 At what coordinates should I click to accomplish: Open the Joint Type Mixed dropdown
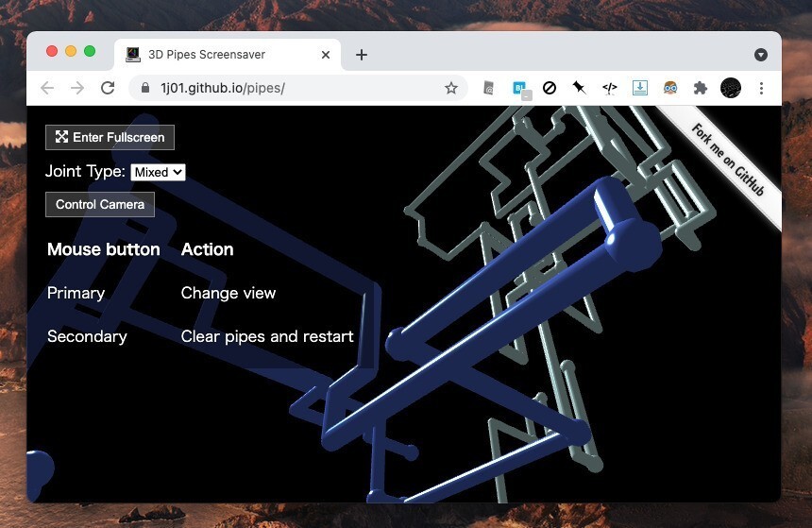[x=158, y=172]
